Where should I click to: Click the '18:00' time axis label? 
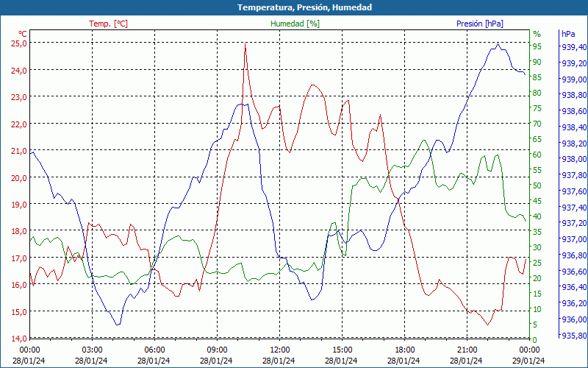tap(405, 350)
